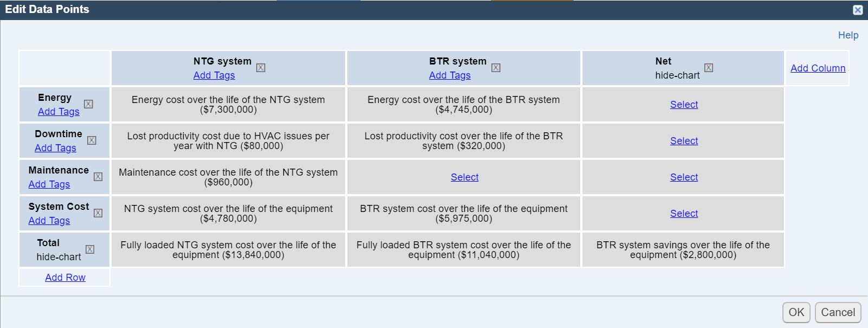
Task: Add Tags to the Maintenance row
Action: pyautogui.click(x=49, y=184)
